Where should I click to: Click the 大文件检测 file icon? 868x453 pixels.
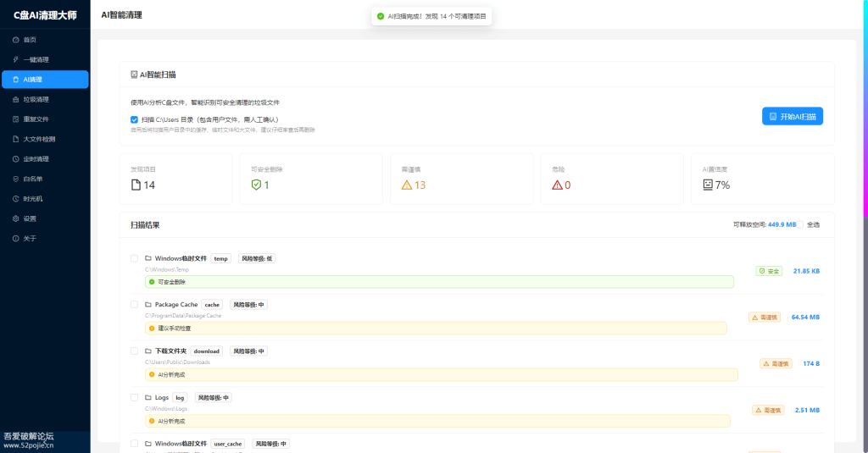pyautogui.click(x=16, y=139)
